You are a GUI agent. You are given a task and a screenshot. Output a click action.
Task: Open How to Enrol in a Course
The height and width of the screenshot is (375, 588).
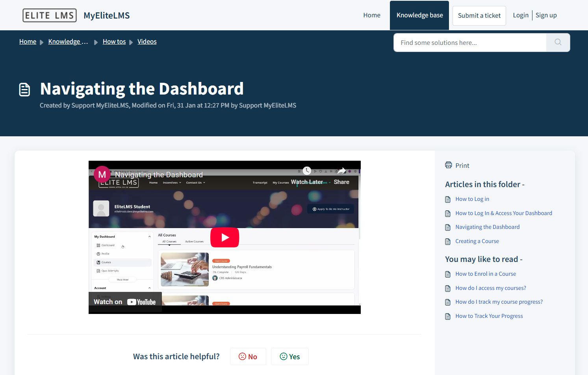(486, 274)
